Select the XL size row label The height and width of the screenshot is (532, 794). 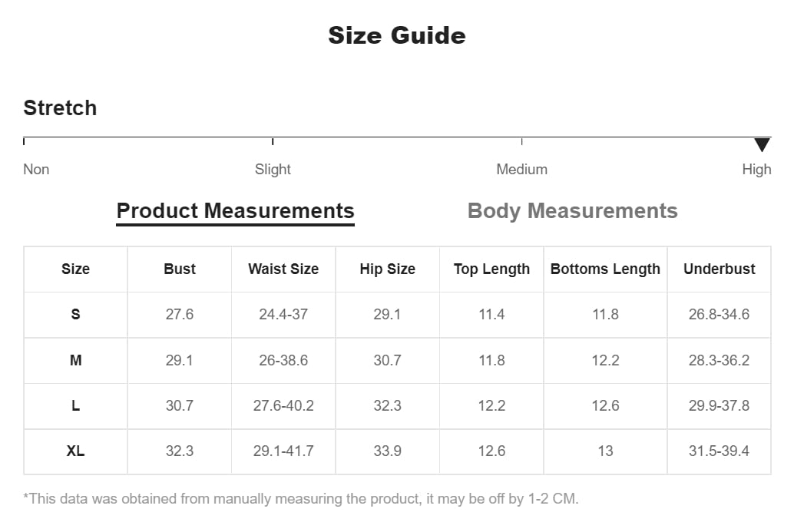pos(75,451)
